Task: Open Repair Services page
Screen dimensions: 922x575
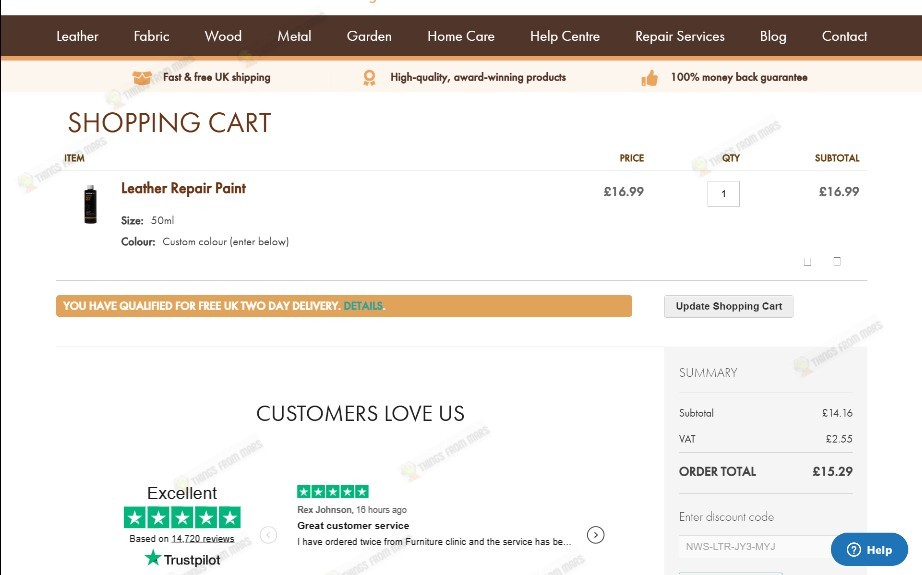Action: point(680,36)
